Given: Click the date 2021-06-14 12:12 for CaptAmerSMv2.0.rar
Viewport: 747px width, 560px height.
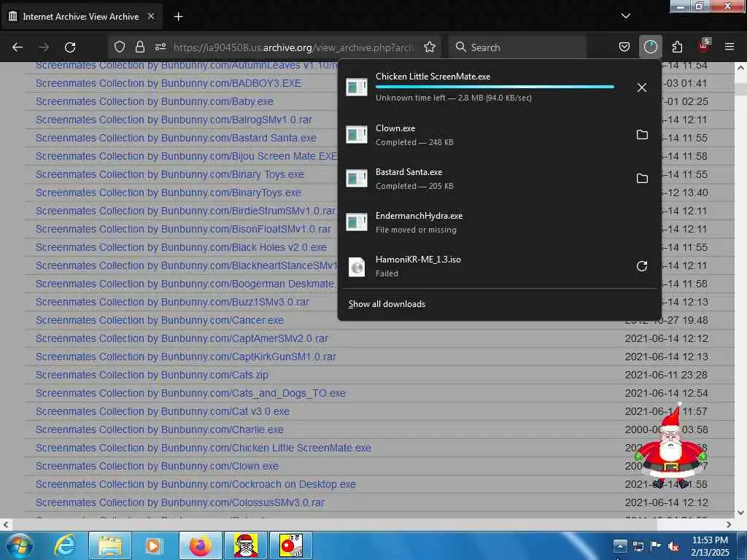Looking at the screenshot, I should pos(667,338).
